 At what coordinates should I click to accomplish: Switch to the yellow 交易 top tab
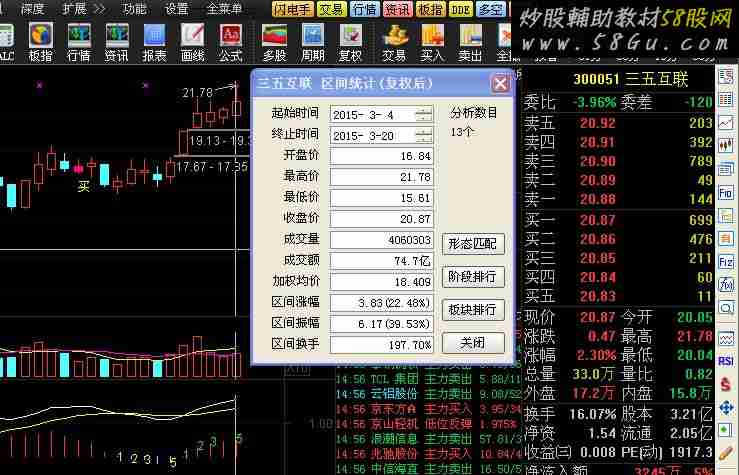click(332, 9)
